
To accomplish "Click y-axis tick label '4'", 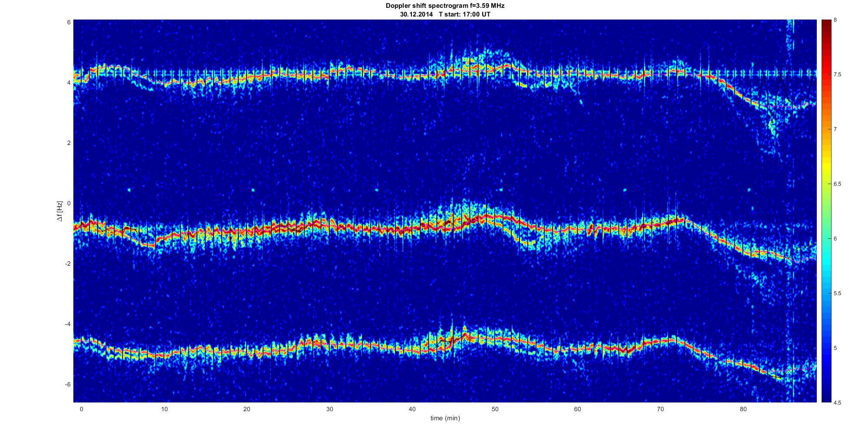I will (69, 82).
